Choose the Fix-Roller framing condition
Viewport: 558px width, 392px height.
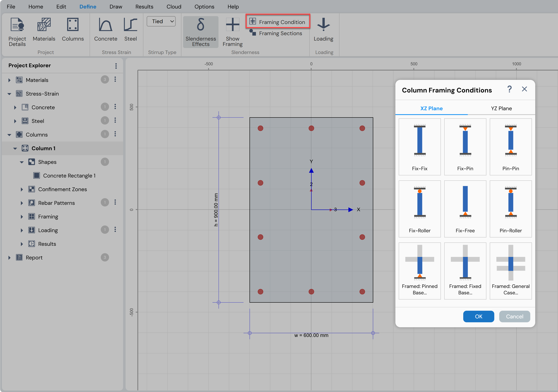[x=419, y=209]
